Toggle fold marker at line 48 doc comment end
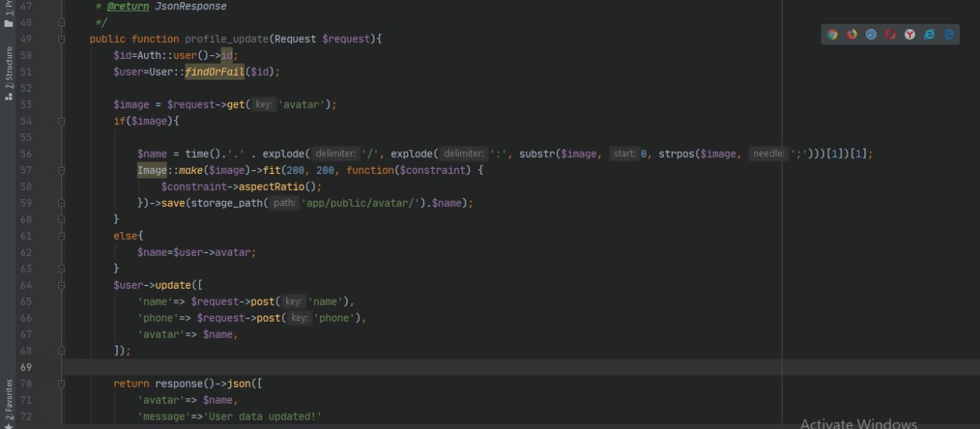 (x=61, y=23)
